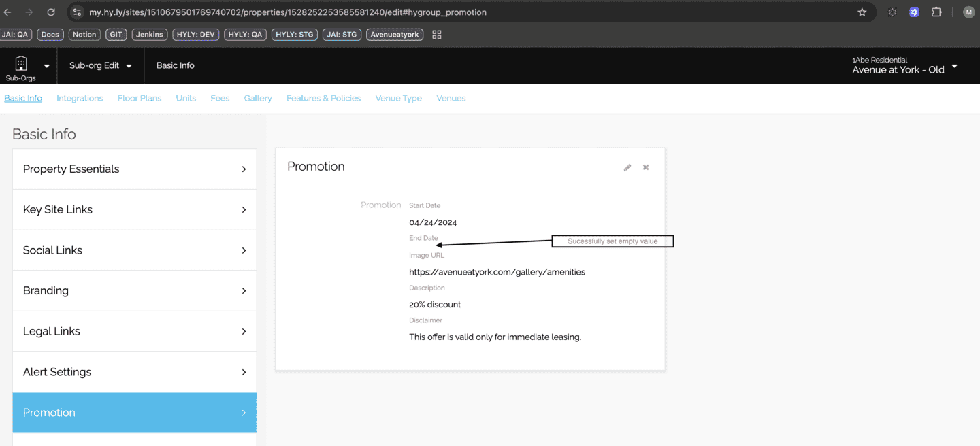Open the Sub-org Edit dropdown

pos(100,65)
